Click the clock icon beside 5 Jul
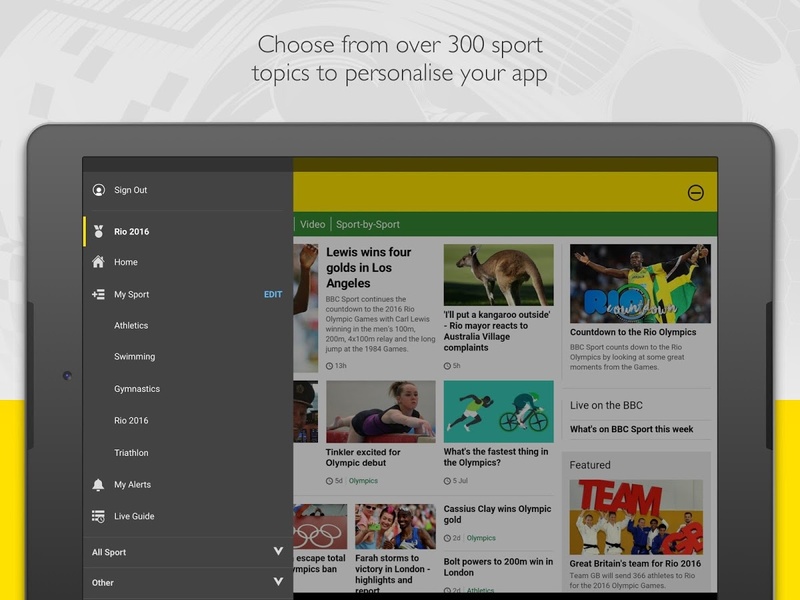Image resolution: width=800 pixels, height=600 pixels. tap(447, 481)
